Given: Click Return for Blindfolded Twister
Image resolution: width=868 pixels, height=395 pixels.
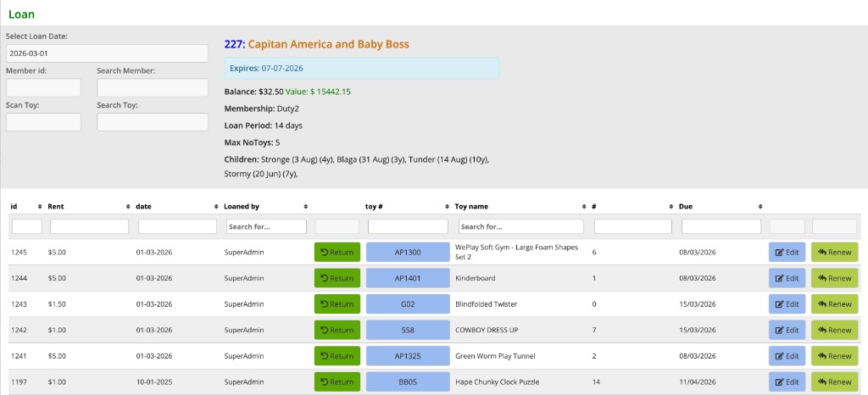Looking at the screenshot, I should [x=337, y=303].
